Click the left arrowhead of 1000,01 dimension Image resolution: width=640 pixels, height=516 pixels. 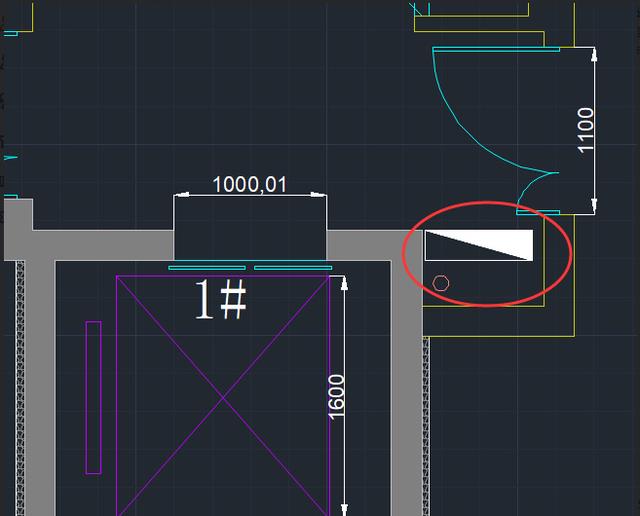coord(182,195)
